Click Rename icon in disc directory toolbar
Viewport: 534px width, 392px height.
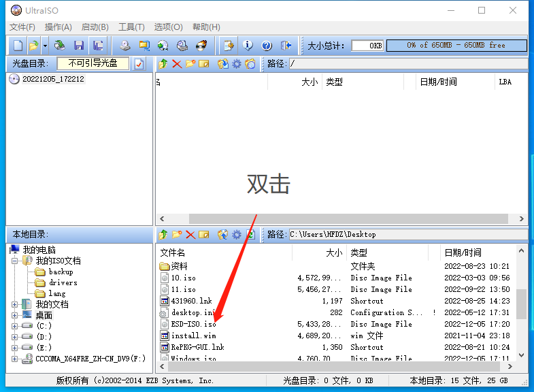click(203, 64)
